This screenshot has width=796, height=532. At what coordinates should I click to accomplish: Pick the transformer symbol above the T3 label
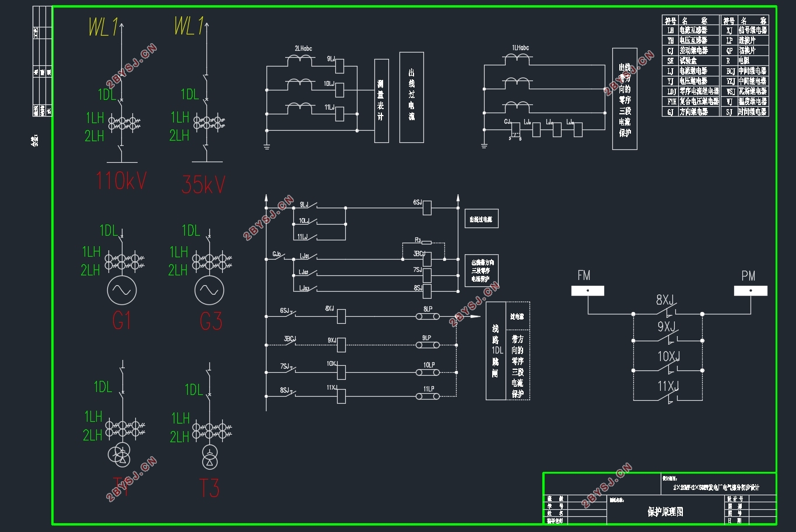[209, 457]
